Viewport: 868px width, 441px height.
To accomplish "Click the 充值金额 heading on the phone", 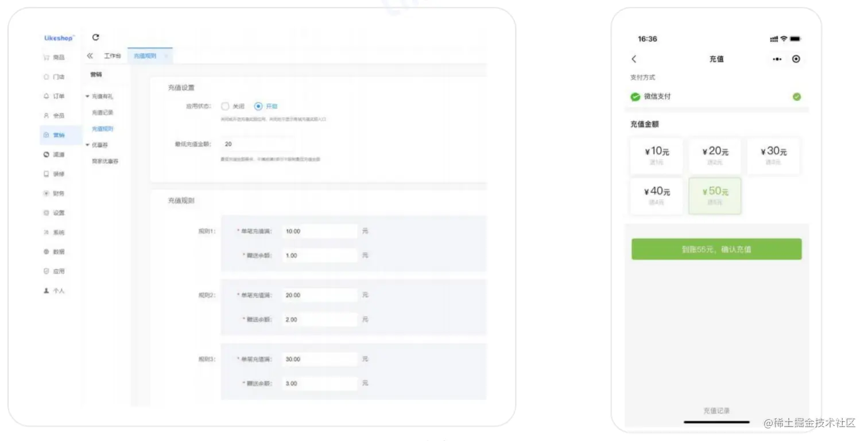I will tap(645, 124).
